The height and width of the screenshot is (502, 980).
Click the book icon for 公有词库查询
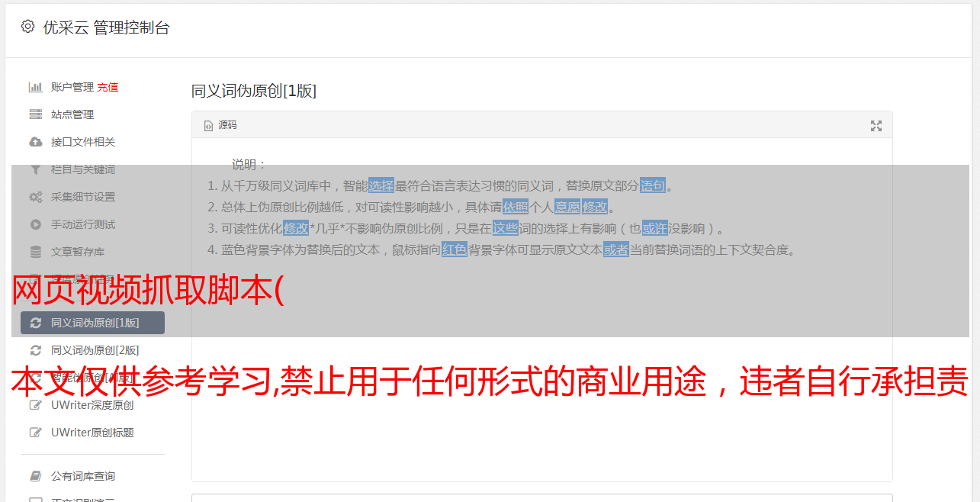click(36, 476)
